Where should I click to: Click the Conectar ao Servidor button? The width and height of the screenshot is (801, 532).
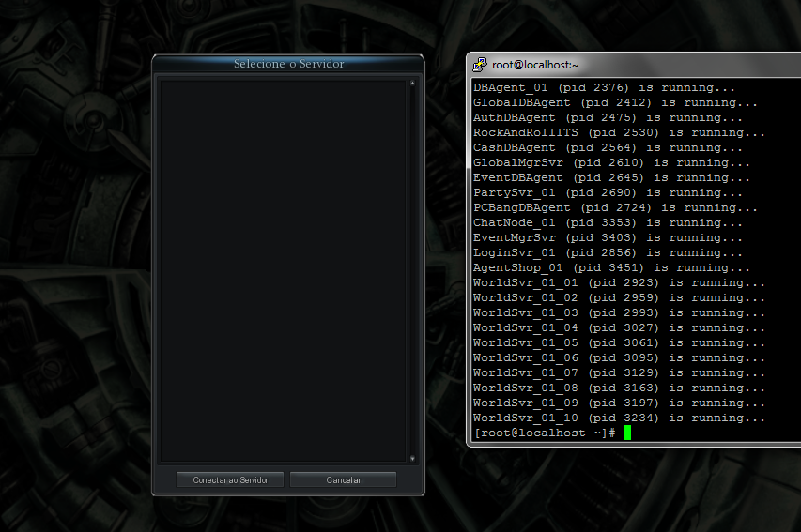coord(230,479)
